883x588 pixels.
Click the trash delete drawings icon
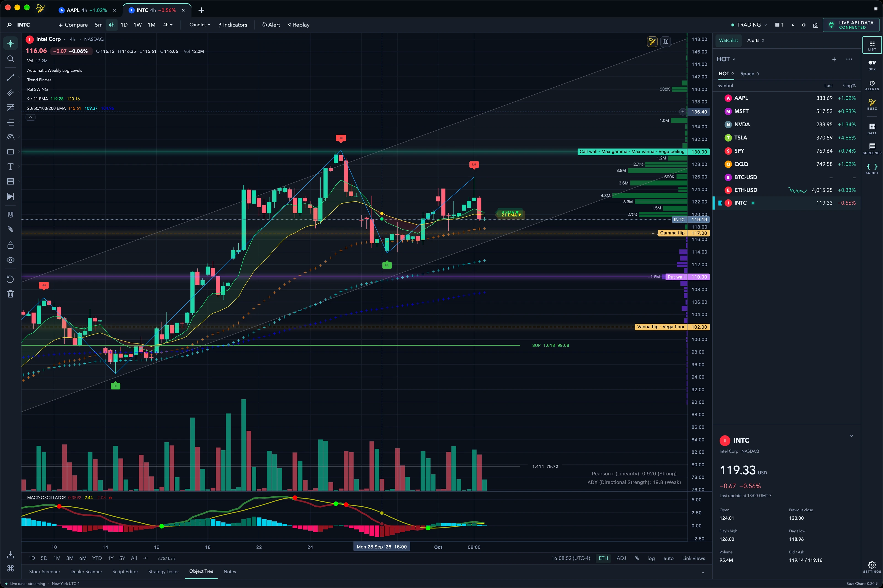(10, 294)
